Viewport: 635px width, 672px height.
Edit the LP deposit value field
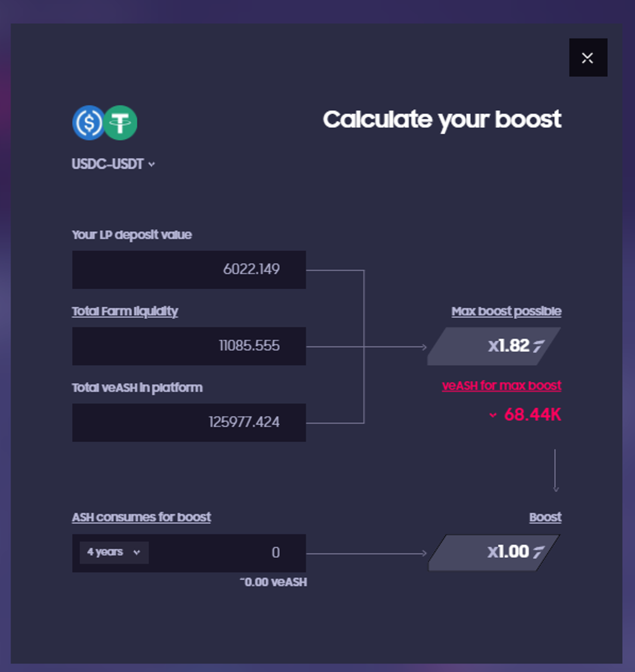pos(189,270)
